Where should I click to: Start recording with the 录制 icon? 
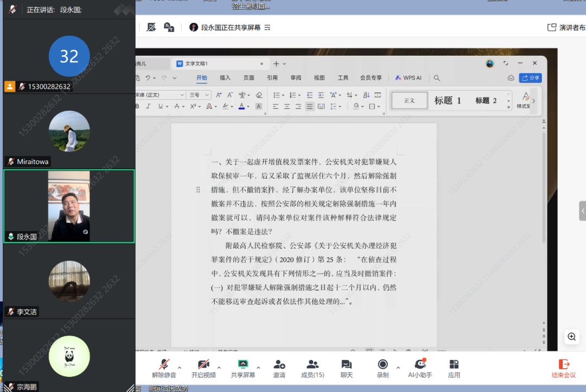382,368
